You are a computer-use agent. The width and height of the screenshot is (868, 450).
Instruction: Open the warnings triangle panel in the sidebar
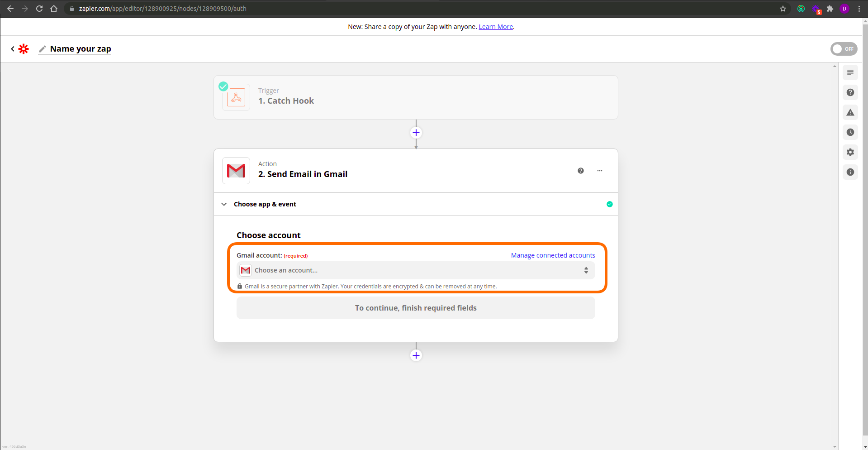pyautogui.click(x=850, y=112)
